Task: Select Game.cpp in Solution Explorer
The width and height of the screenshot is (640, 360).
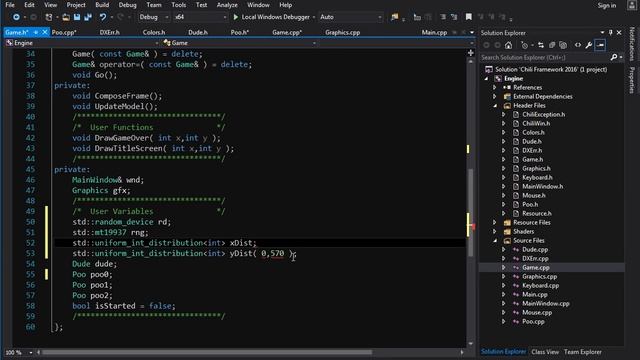Action: pyautogui.click(x=536, y=268)
